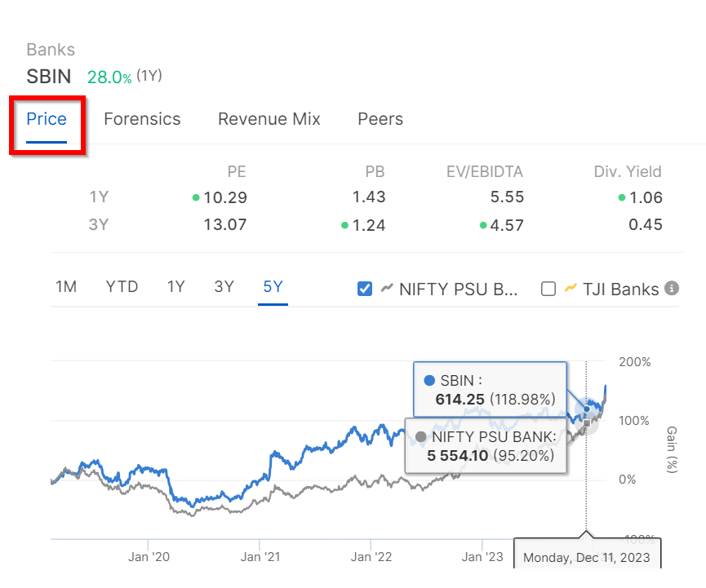Screen dimensions: 706x588
Task: Click the TJI Banks yellow line icon
Action: pos(571,288)
